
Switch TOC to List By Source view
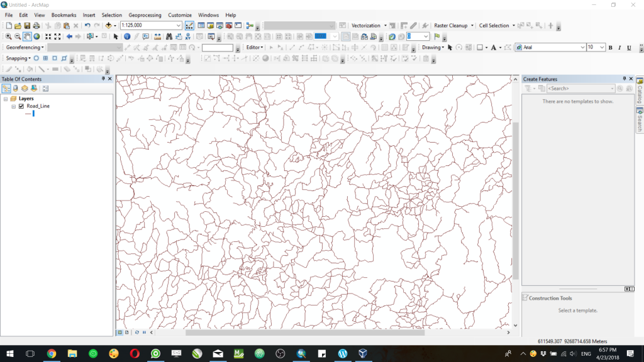tap(14, 88)
